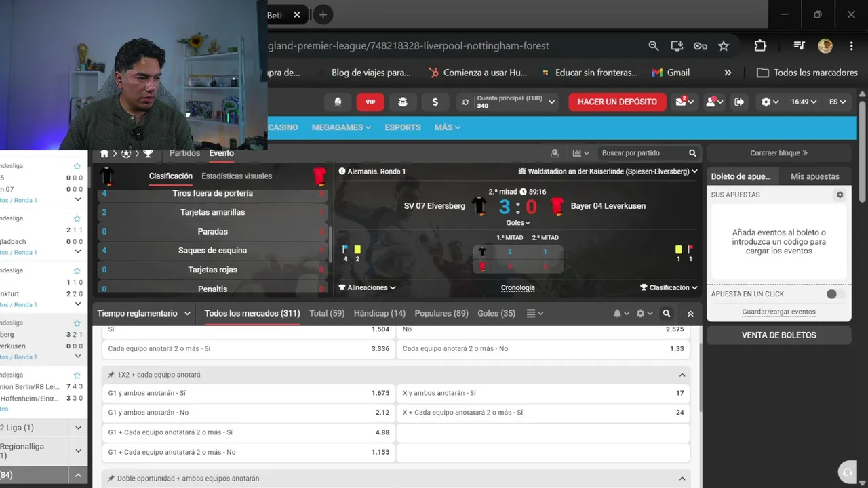Favorite the Gladbach match in the sidebar
Viewport: 868px width, 488px height.
pos(77,219)
